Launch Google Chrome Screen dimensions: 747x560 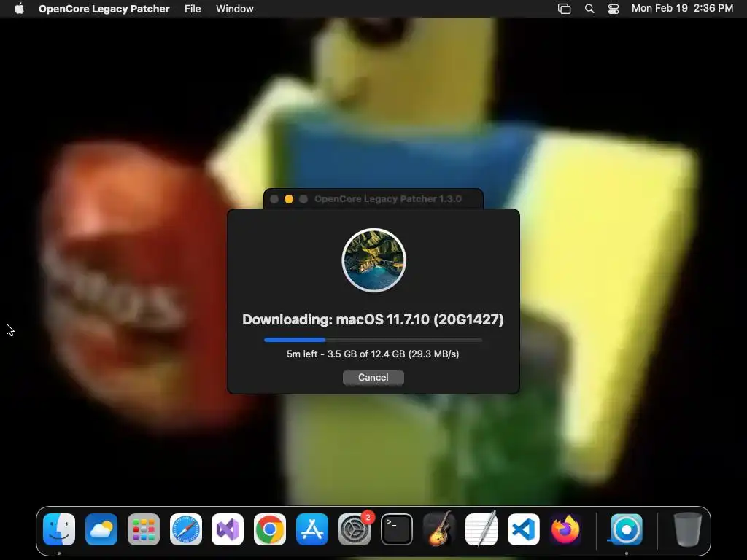click(x=270, y=529)
